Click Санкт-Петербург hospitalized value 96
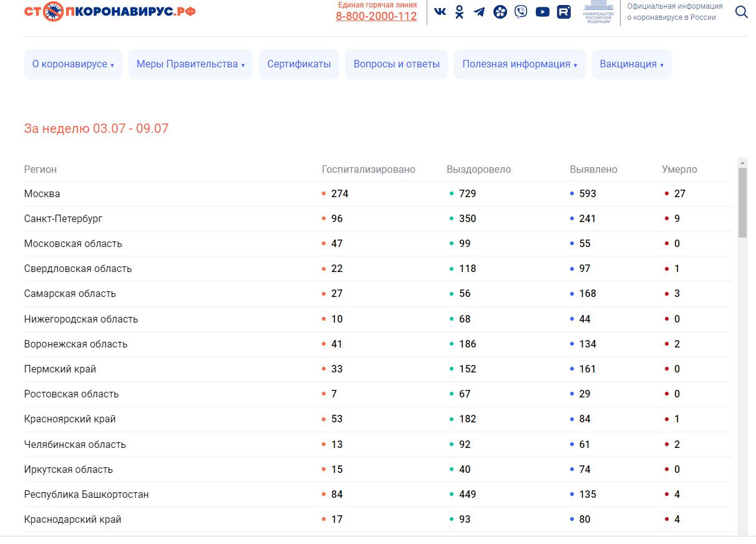 pos(337,219)
